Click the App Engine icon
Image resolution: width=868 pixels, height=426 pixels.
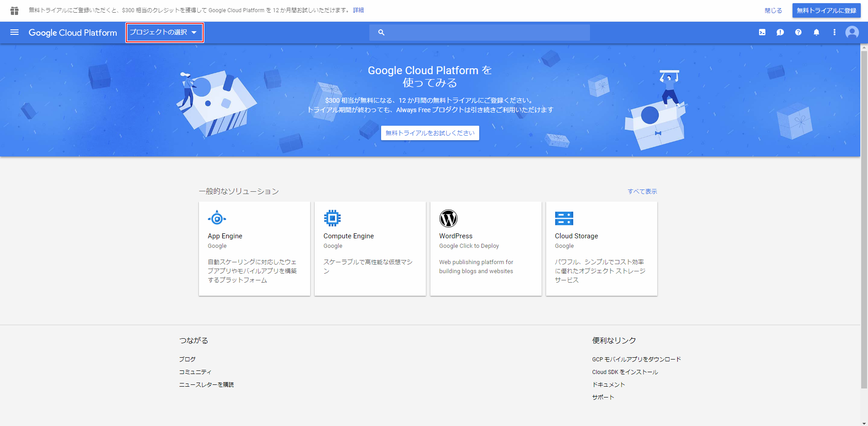coord(217,219)
